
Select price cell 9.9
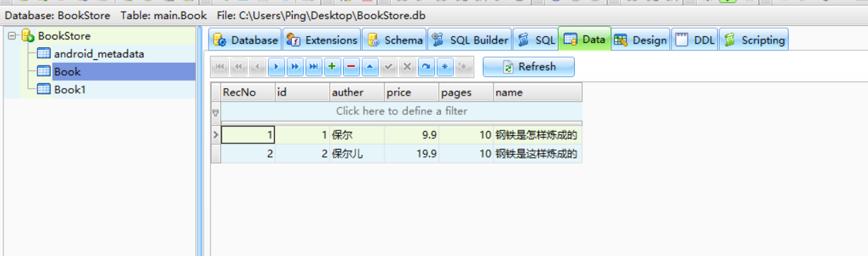412,135
